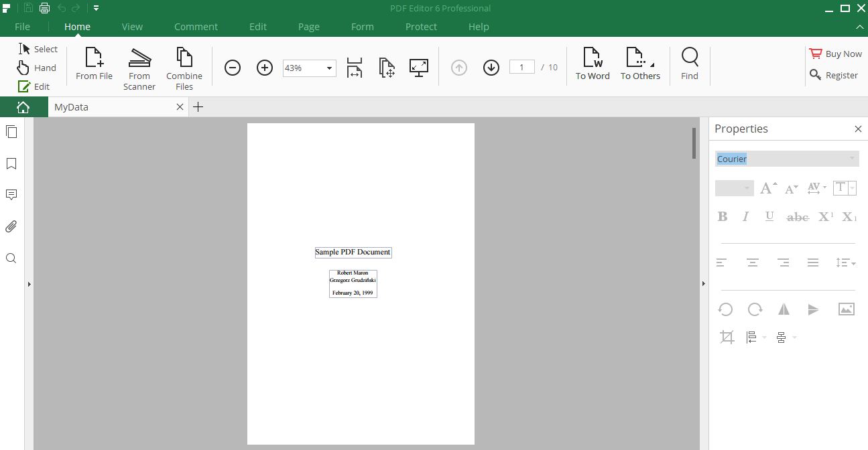The height and width of the screenshot is (450, 868).
Task: Rotate the selection counterclockwise in Properties
Action: click(725, 309)
